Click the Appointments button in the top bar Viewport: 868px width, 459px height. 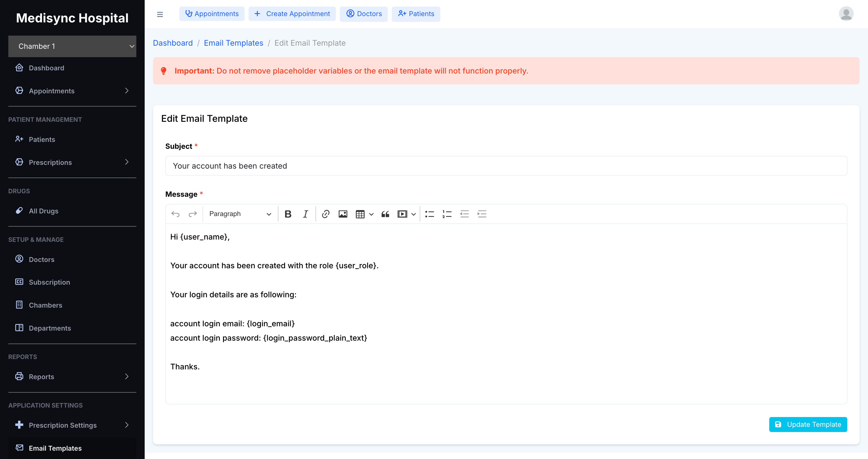(x=212, y=14)
